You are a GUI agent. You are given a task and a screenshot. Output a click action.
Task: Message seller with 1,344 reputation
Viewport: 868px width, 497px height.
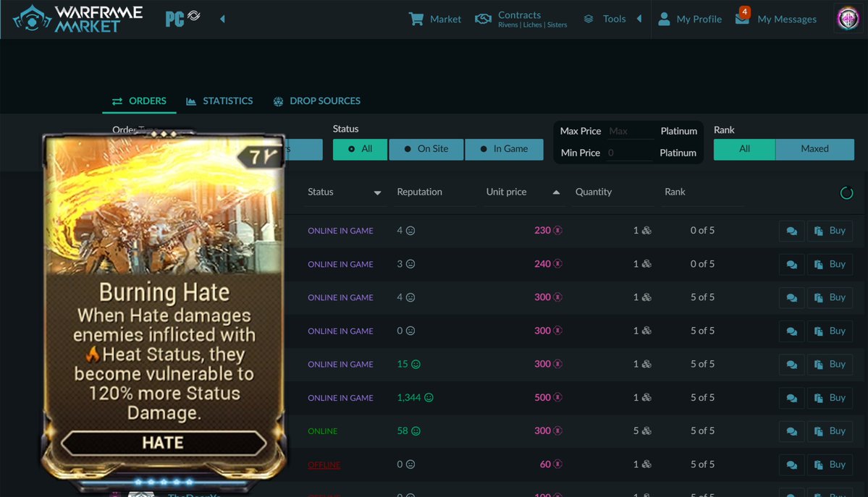(791, 398)
